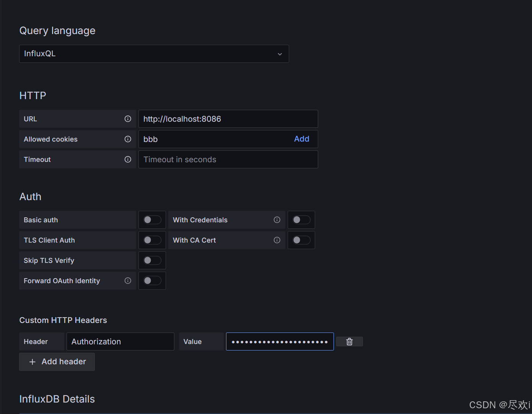Toggle the Forward OAuth Identity switch

tap(152, 281)
